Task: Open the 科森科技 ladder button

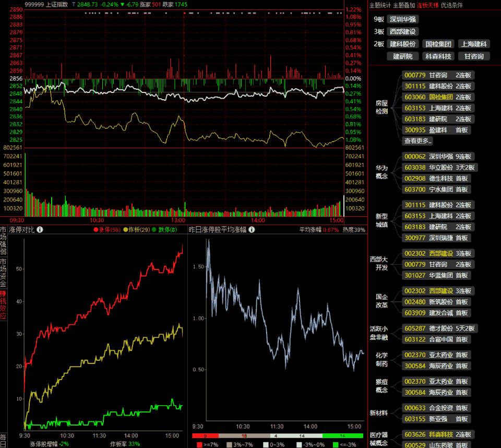Action: [x=438, y=56]
